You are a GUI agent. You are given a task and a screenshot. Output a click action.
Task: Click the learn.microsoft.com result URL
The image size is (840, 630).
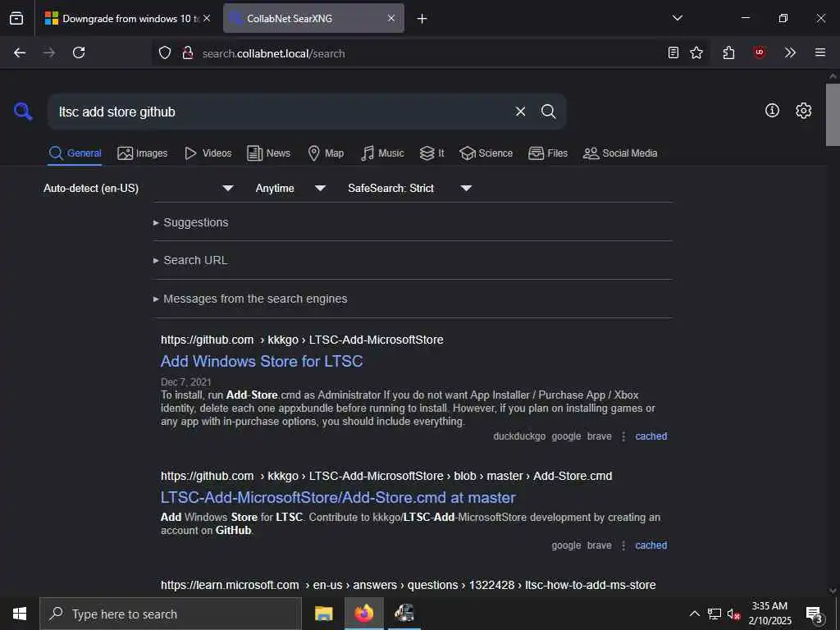(409, 585)
